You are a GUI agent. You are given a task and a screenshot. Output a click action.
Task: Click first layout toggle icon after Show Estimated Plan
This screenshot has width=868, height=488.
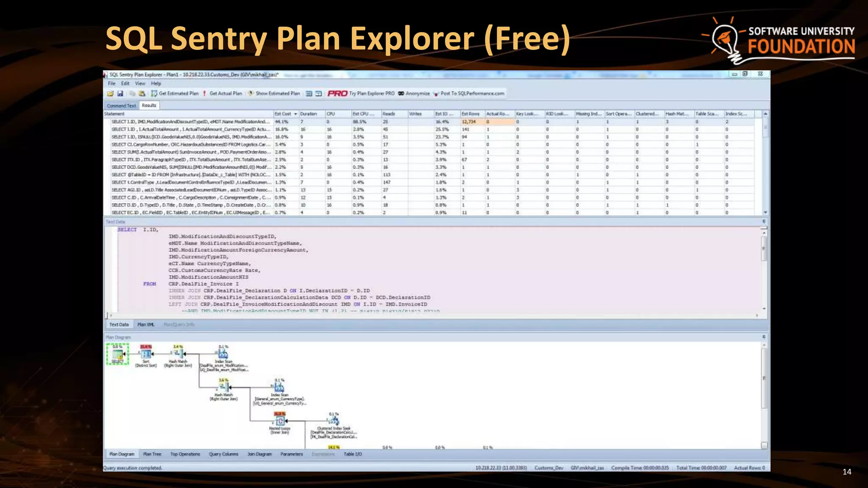pyautogui.click(x=309, y=94)
